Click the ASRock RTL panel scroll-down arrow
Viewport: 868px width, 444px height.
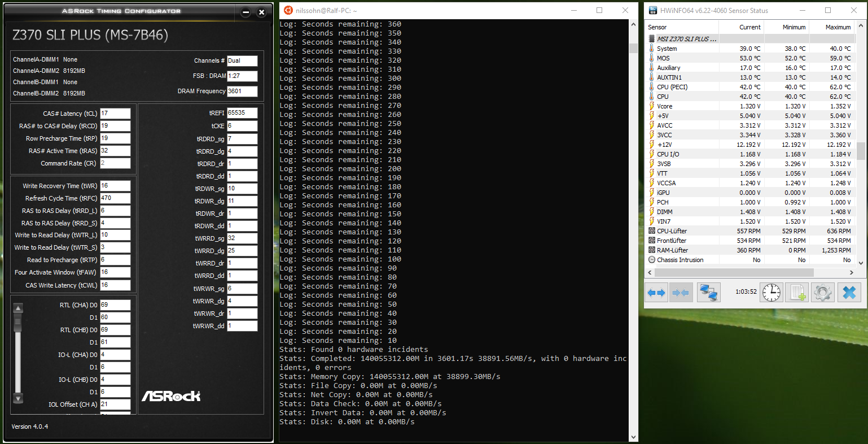coord(18,398)
